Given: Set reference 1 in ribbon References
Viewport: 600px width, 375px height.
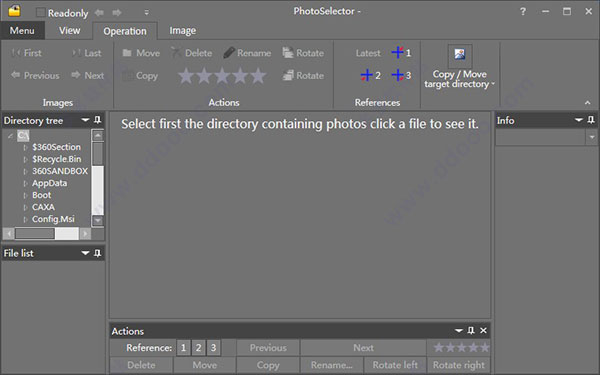Looking at the screenshot, I should (x=401, y=52).
